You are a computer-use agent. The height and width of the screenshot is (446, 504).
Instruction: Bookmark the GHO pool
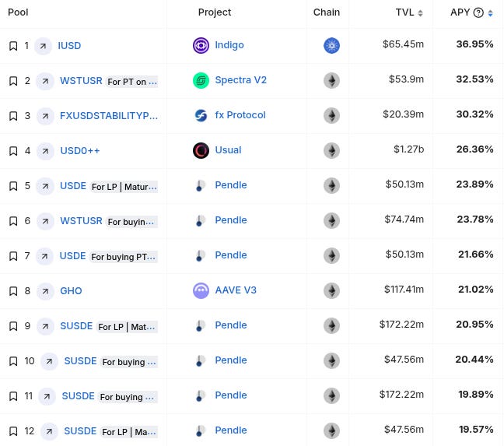point(13,291)
